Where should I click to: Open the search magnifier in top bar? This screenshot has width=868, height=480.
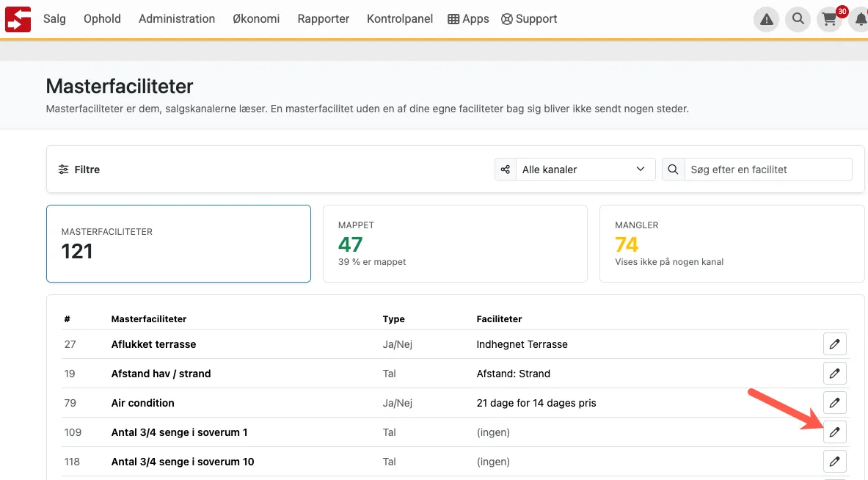tap(798, 19)
